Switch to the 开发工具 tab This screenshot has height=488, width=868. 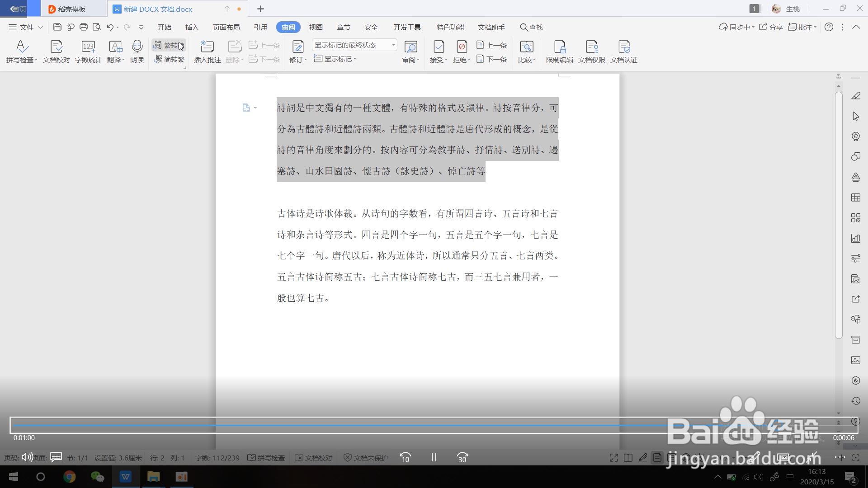407,27
